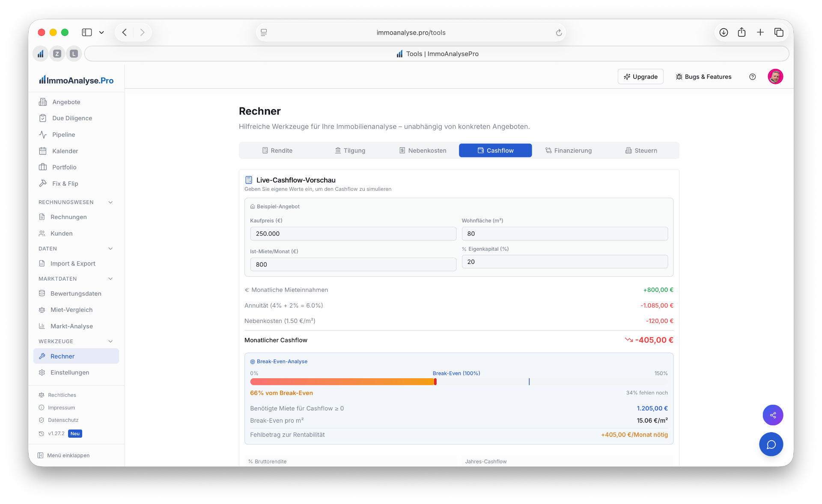Reload the page in Safari
The width and height of the screenshot is (822, 504).
point(559,33)
